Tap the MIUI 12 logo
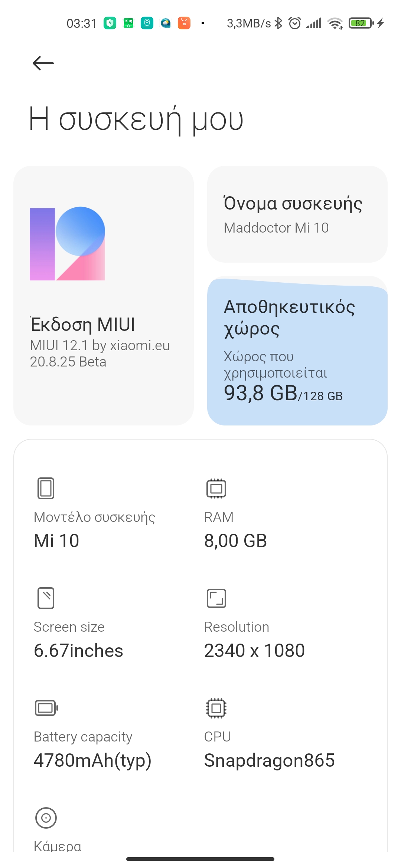Screen dimensions: 401x868 tap(67, 244)
